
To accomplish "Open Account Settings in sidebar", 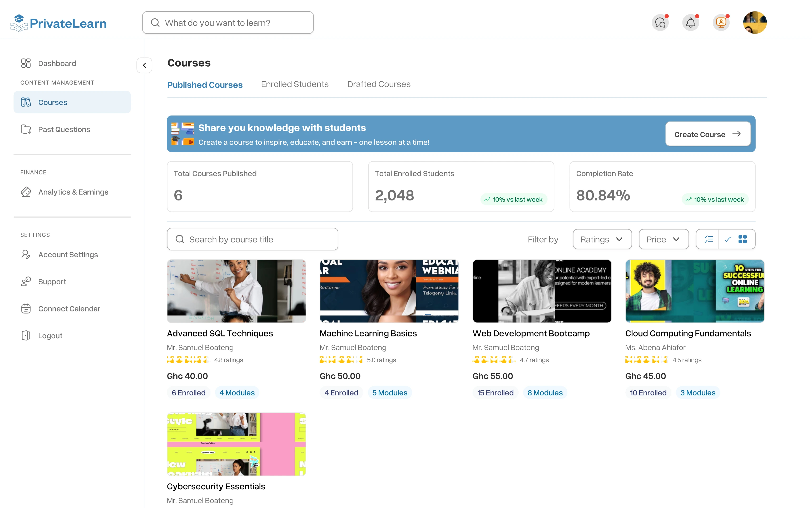I will click(x=68, y=255).
